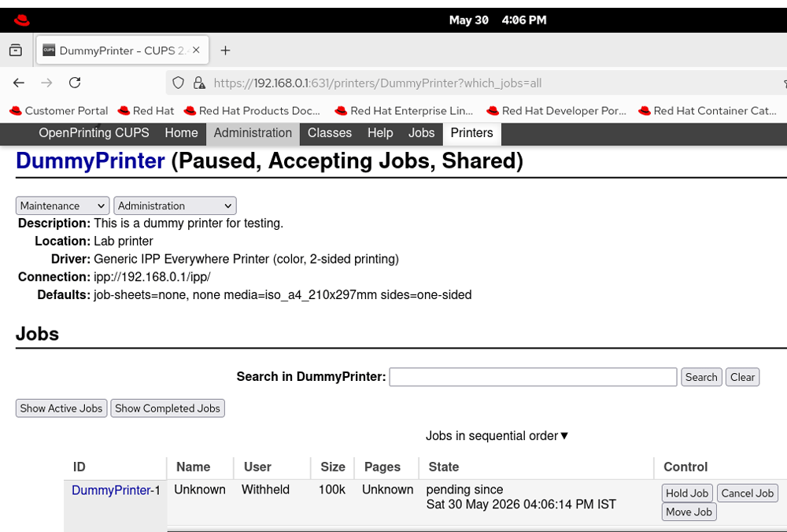The image size is (787, 532).
Task: Open Red Hat Container Catalog bookmark
Action: click(x=708, y=111)
